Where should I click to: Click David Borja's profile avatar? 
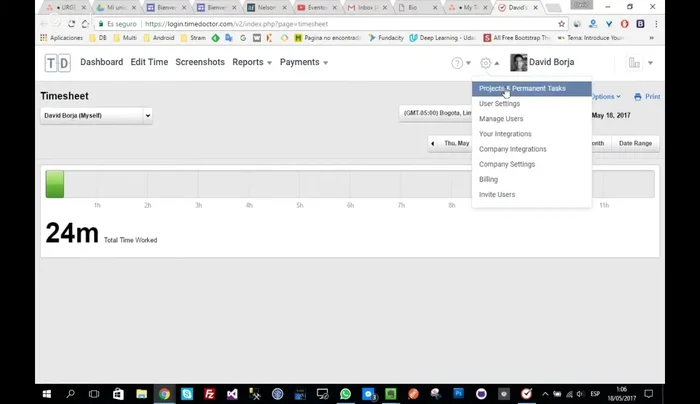[518, 62]
